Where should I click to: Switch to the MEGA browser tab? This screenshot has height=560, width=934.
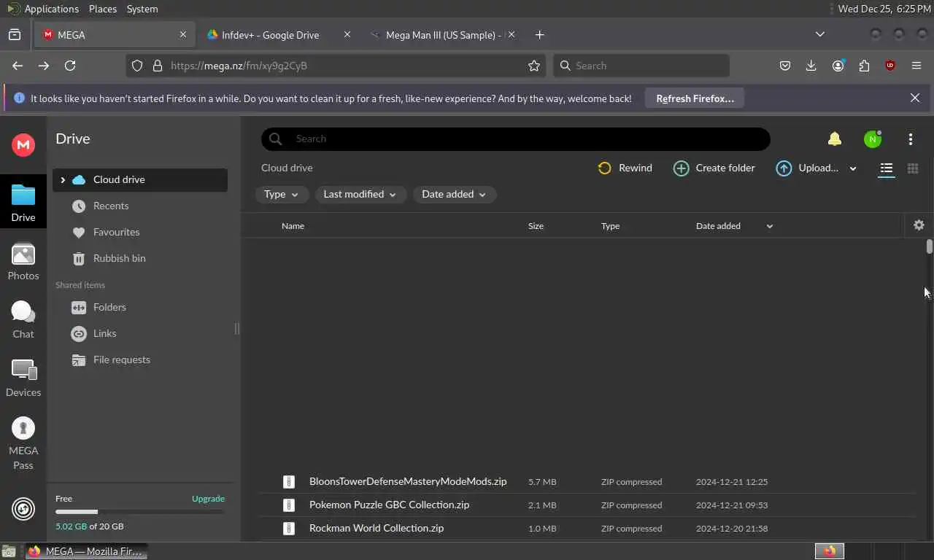coord(114,35)
